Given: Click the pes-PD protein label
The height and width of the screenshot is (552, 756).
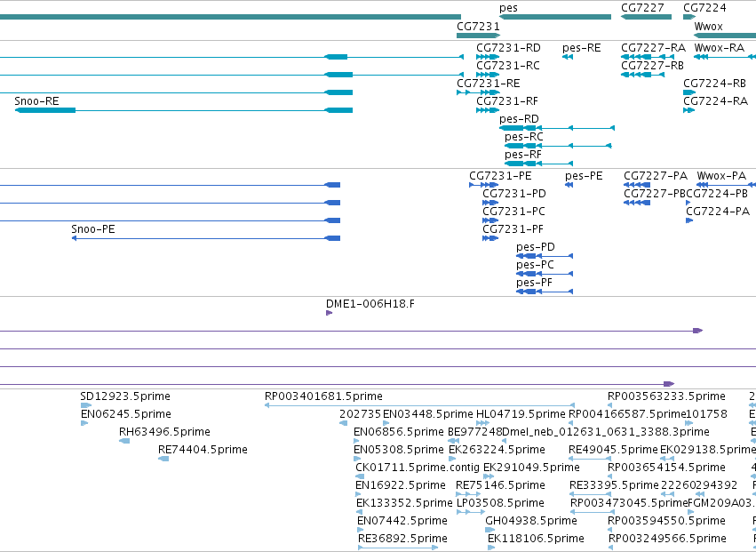Looking at the screenshot, I should coord(535,246).
